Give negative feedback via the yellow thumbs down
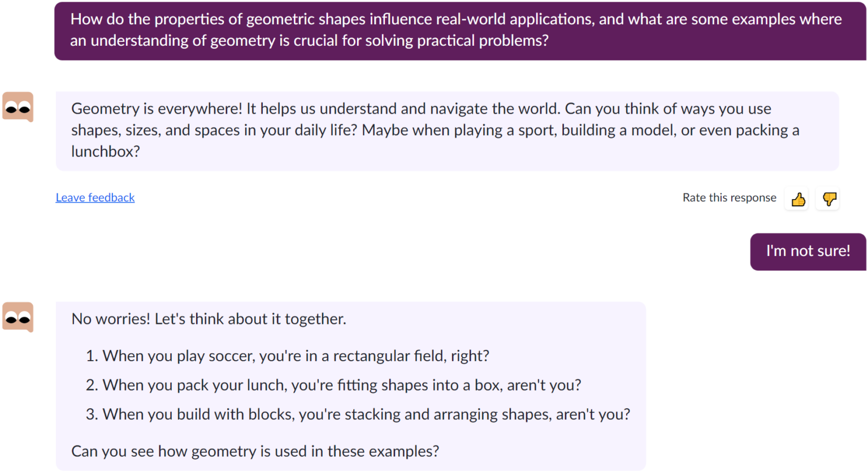This screenshot has width=868, height=476. (827, 198)
